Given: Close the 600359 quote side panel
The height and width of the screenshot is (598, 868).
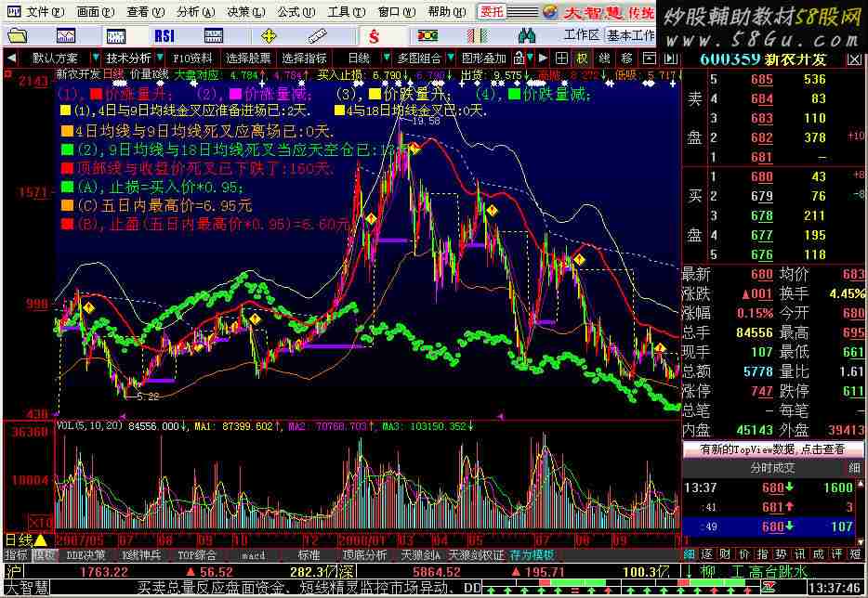Looking at the screenshot, I should [855, 59].
